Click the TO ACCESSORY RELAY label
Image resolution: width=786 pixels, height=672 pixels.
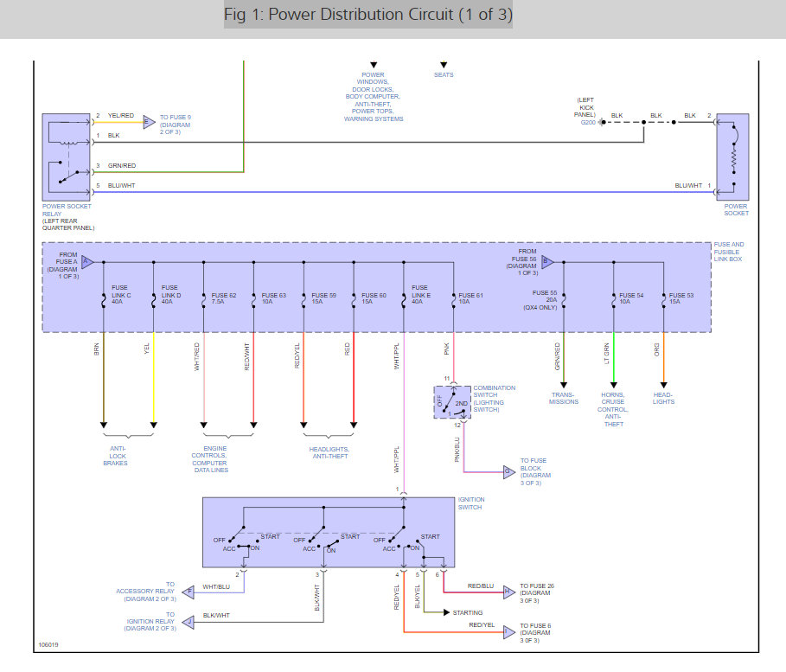pos(146,592)
